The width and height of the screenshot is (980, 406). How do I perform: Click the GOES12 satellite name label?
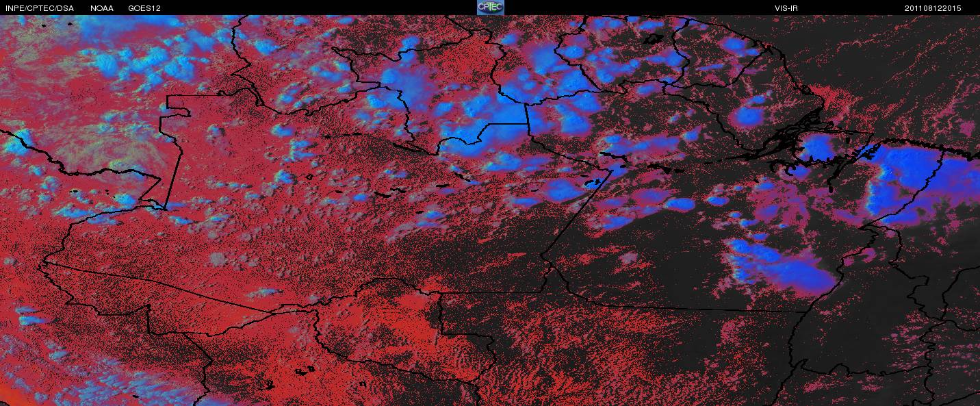[144, 8]
